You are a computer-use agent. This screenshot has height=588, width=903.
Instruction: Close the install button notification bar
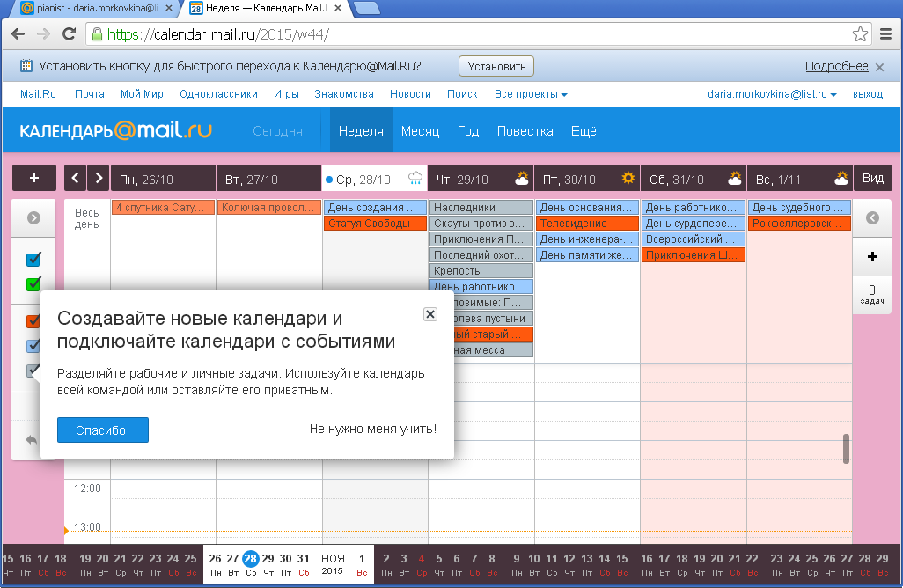pos(879,68)
